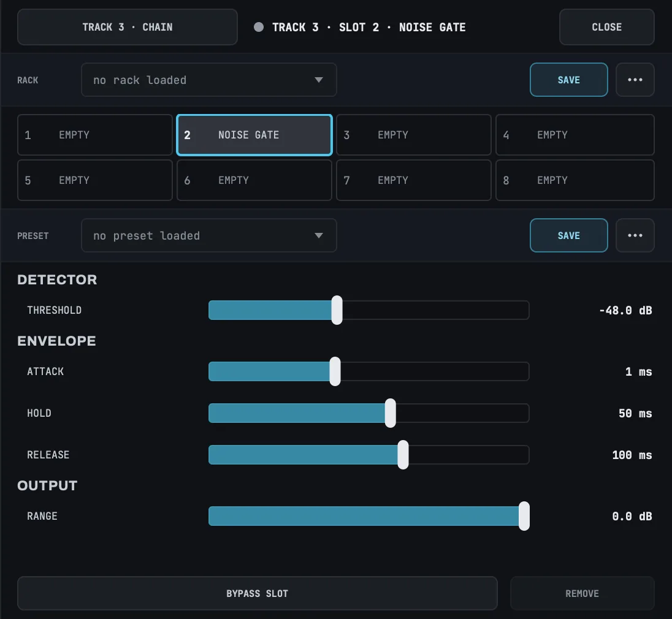Click the Output section heading
Image resolution: width=672 pixels, height=619 pixels.
tap(47, 485)
